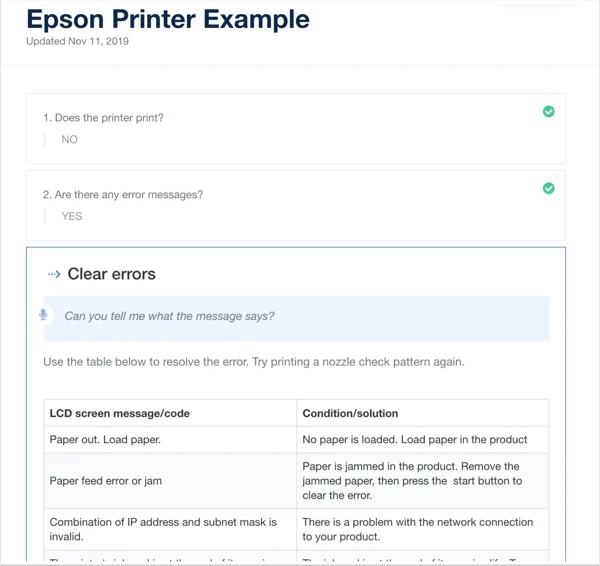Click the green checkmark on question 2
Image resolution: width=600 pixels, height=566 pixels.
548,188
